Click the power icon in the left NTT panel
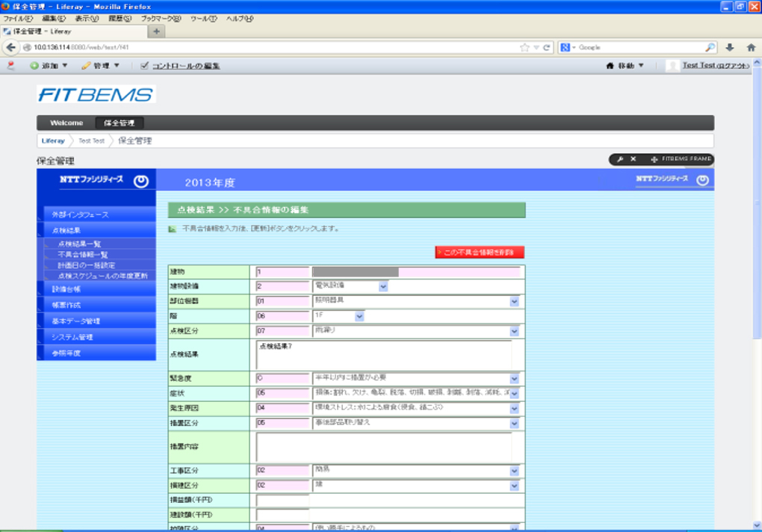Viewport: 762px width, 532px height. pos(140,181)
